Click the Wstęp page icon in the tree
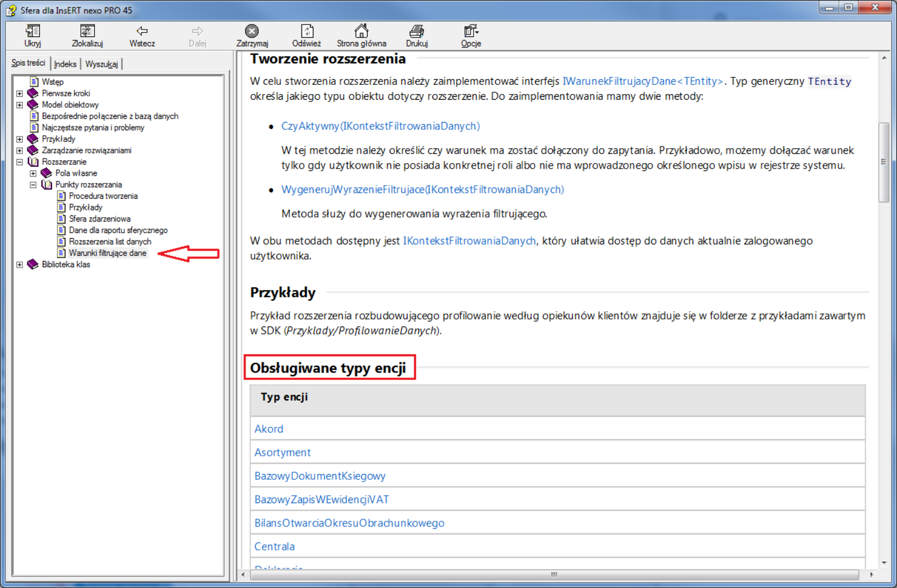Screen dimensions: 897x588 coord(34,82)
